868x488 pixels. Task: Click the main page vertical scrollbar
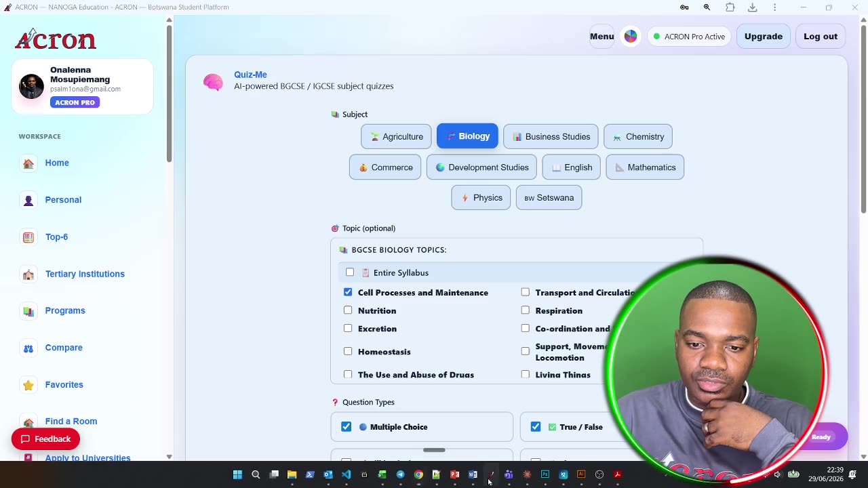coord(863,119)
